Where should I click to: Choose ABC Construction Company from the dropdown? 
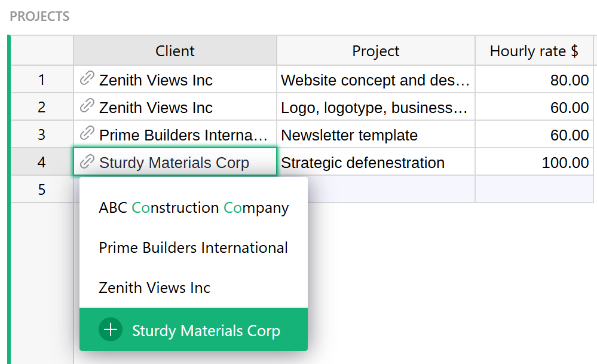point(194,208)
